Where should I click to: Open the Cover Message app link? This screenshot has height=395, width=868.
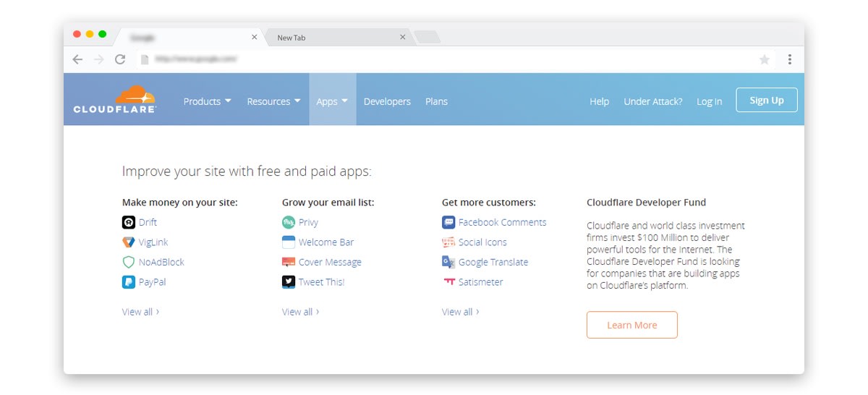(330, 263)
